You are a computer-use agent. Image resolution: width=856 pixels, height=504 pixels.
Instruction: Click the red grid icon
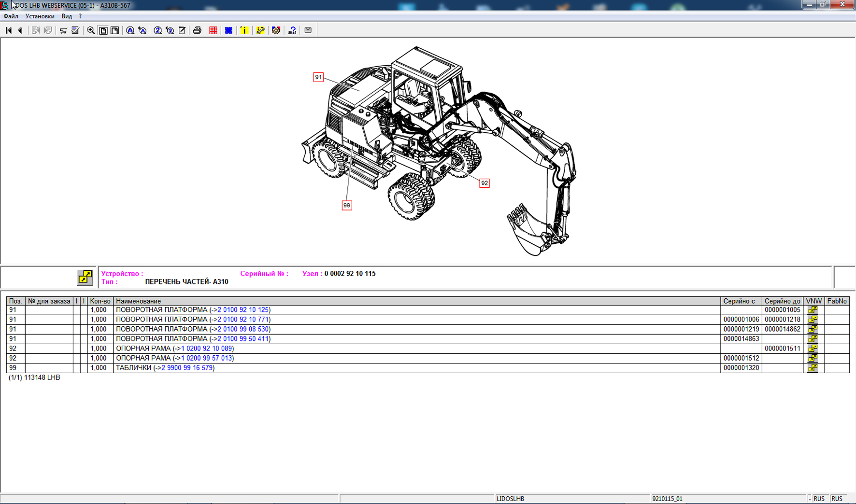pos(213,30)
